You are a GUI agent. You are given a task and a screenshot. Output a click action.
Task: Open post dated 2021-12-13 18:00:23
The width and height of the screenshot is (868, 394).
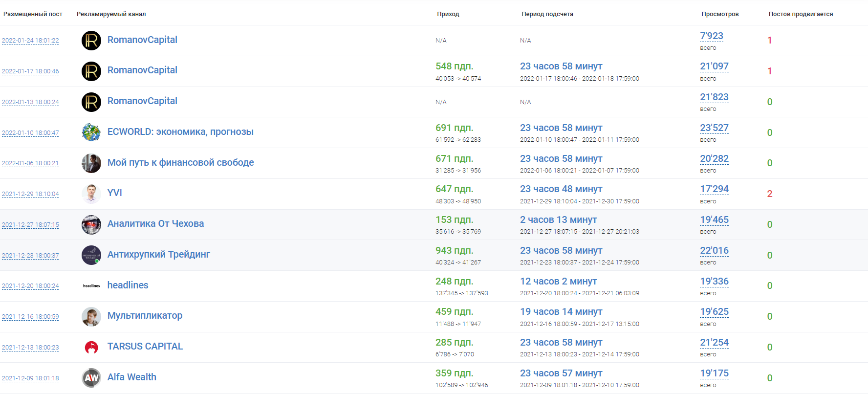[x=30, y=348]
